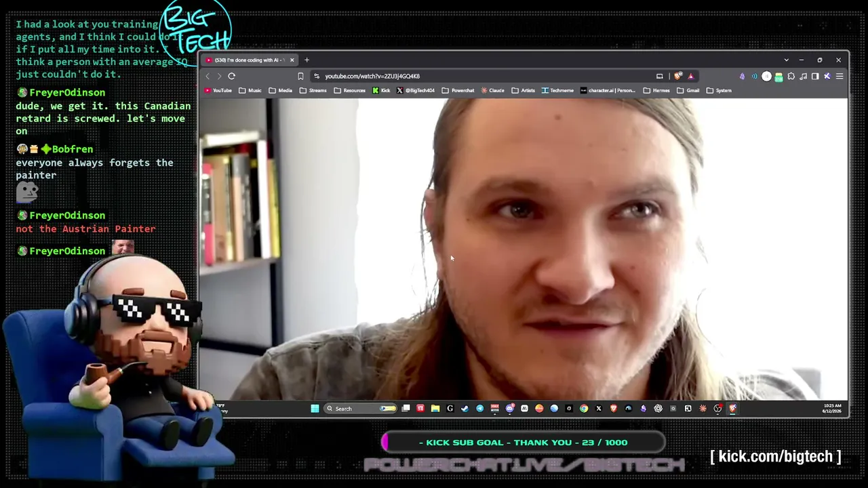Reload the YouTube page
868x488 pixels.
coord(231,76)
